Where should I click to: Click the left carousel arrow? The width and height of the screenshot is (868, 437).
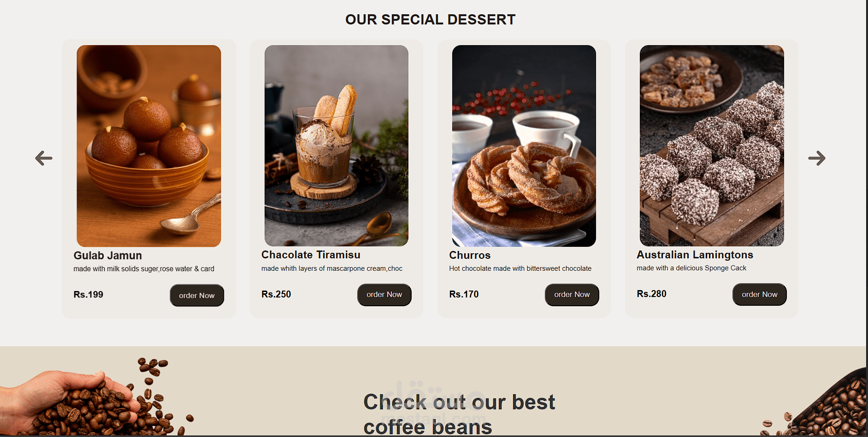44,158
